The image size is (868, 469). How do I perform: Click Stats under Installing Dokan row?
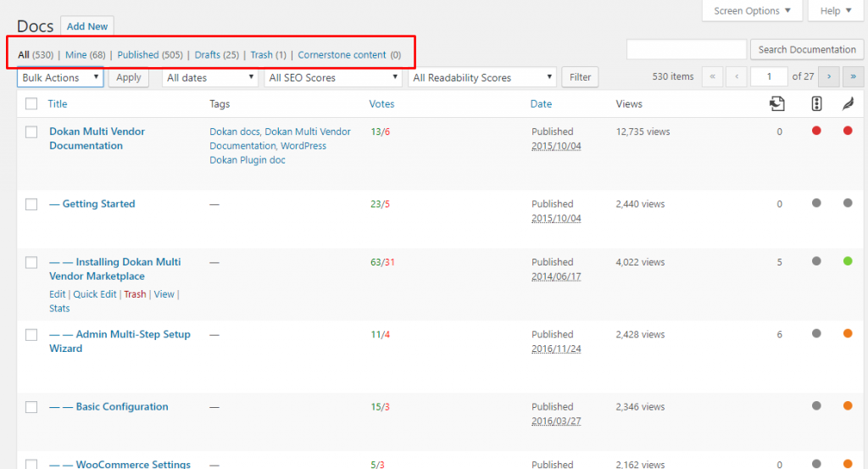tap(59, 309)
